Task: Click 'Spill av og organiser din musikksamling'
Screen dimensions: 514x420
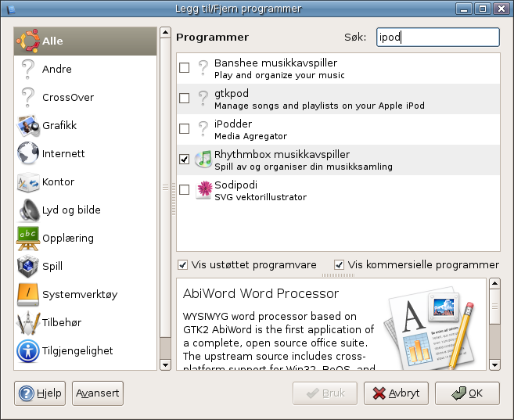Action: click(x=304, y=167)
